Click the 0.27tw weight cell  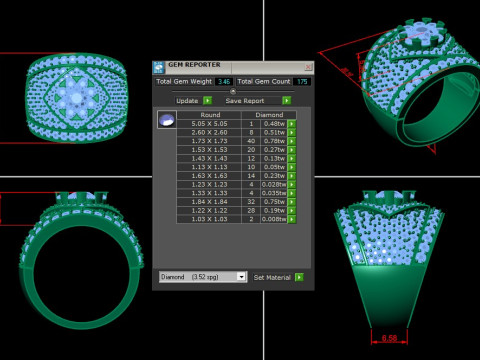[274, 150]
